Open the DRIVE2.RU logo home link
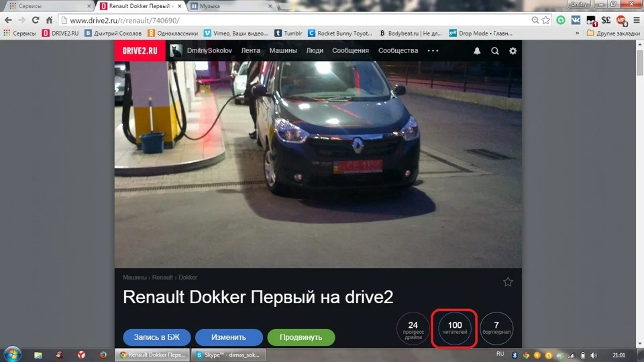 (140, 51)
